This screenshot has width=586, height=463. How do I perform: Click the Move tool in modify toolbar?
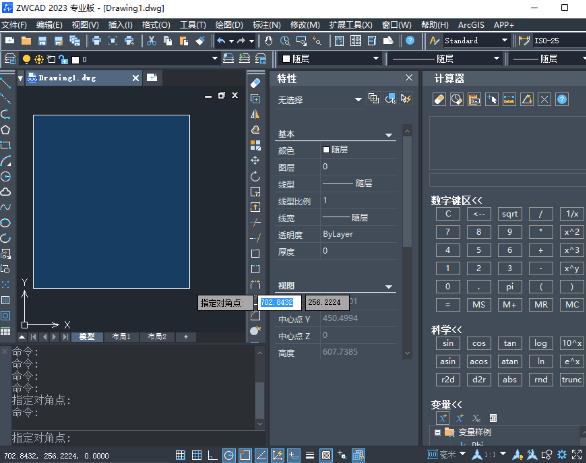[255, 161]
